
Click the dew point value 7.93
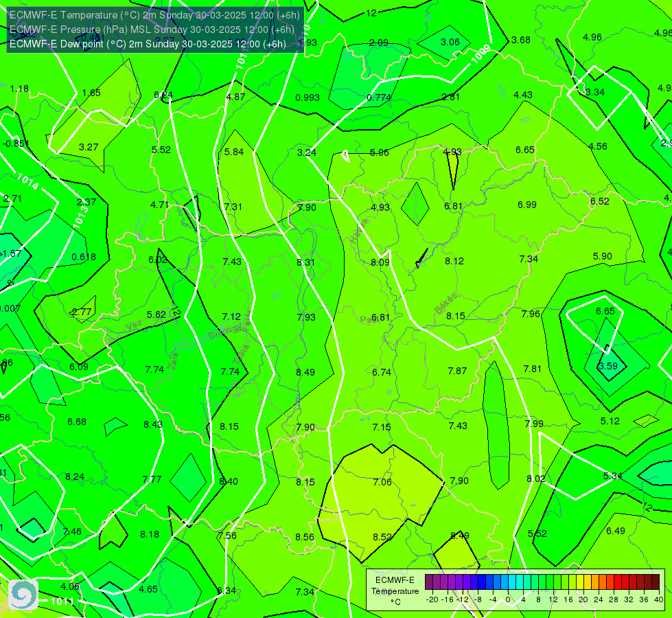click(306, 317)
